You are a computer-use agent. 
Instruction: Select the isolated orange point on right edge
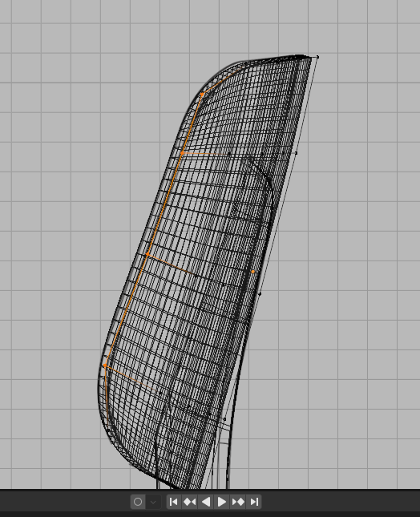click(252, 272)
